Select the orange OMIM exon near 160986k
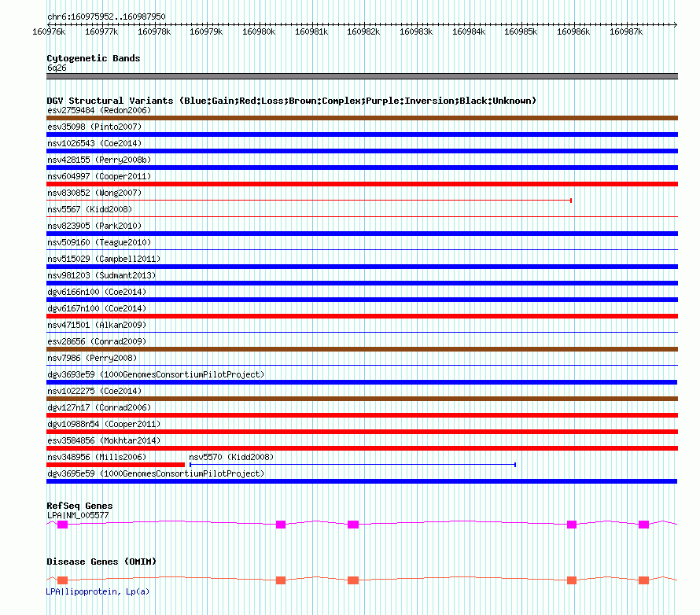The image size is (700, 615). pyautogui.click(x=572, y=580)
